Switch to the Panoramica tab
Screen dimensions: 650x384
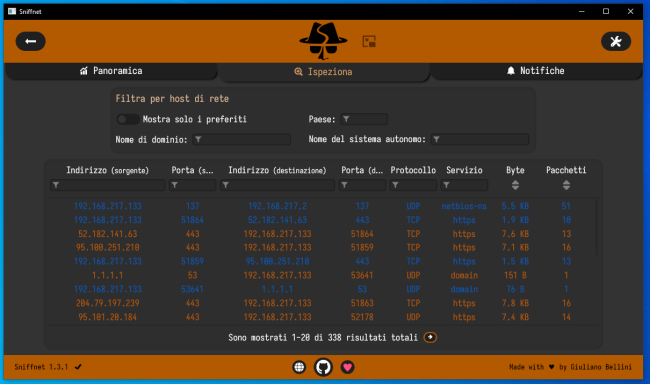pos(111,71)
